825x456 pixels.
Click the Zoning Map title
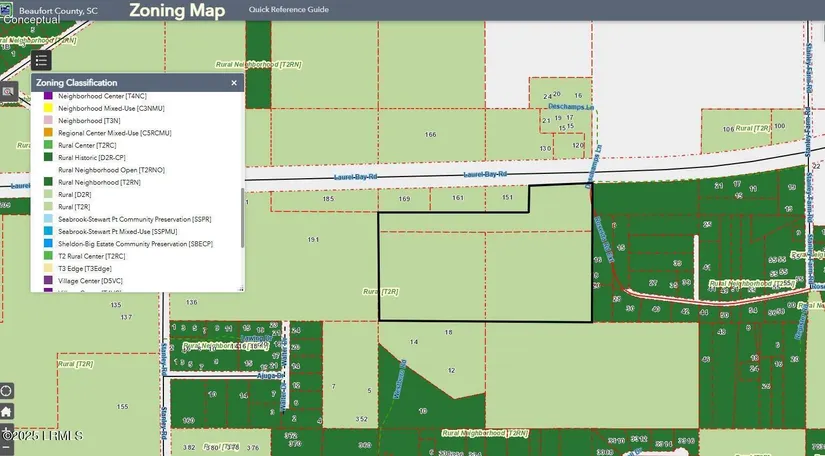pyautogui.click(x=177, y=11)
